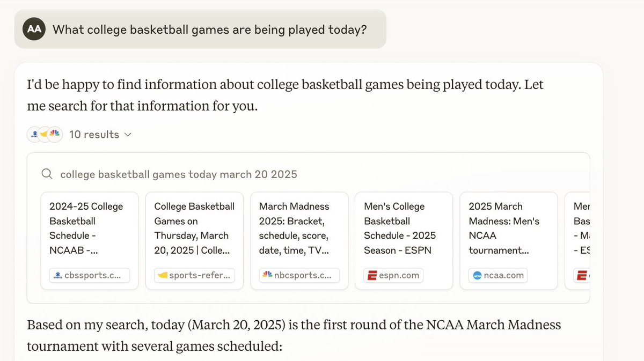
Task: Collapse the 10 results chevron
Action: [x=128, y=135]
